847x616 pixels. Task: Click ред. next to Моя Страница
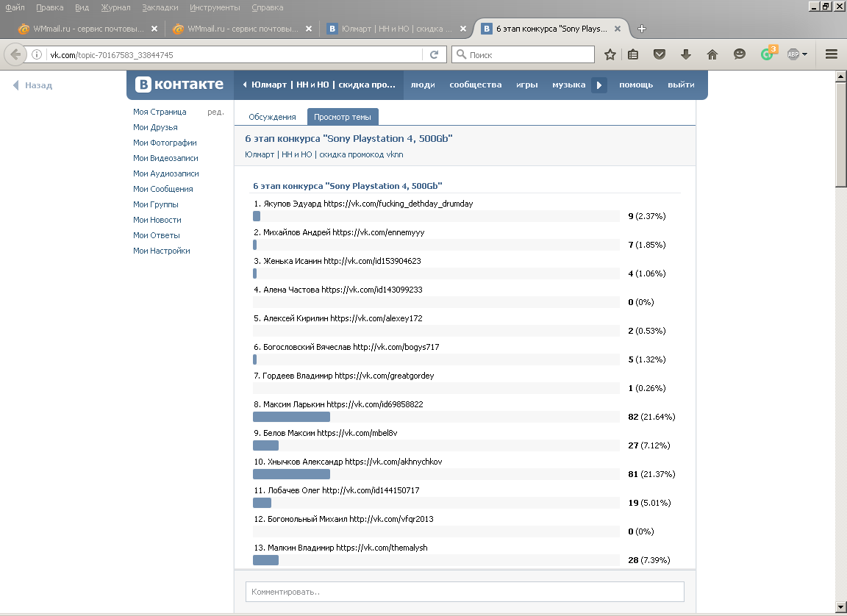tap(215, 112)
